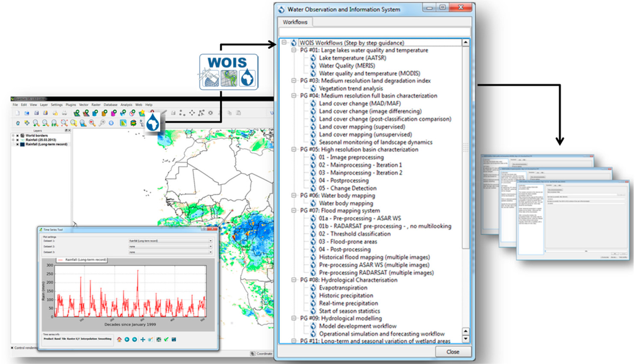
Task: Click the green checkmark icon in Time Series Tool
Action: 166,339
